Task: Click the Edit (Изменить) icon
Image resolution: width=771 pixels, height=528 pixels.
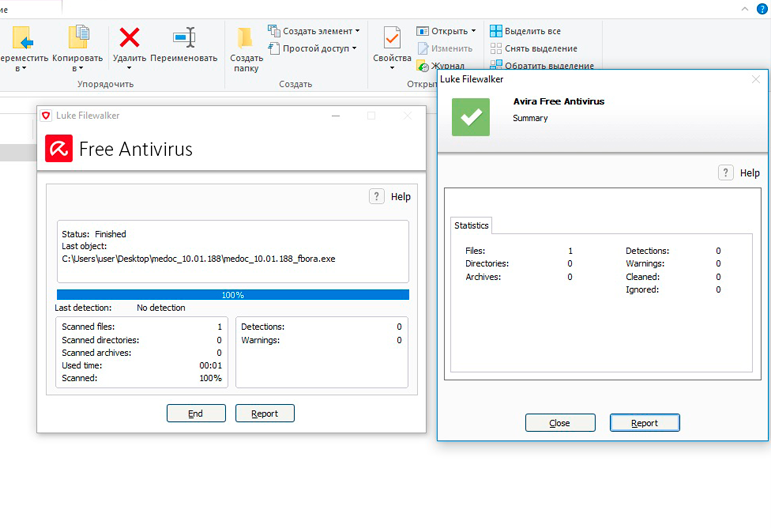Action: [423, 49]
